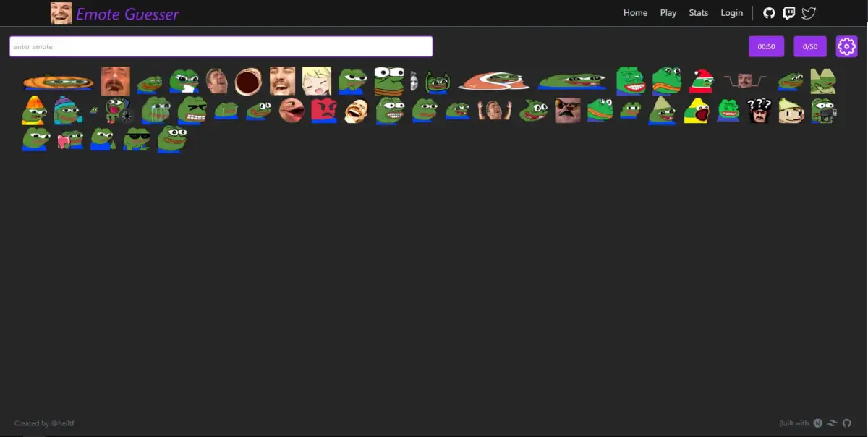Viewport: 868px width, 437px height.
Task: Click the 00:50 timer display
Action: [767, 46]
